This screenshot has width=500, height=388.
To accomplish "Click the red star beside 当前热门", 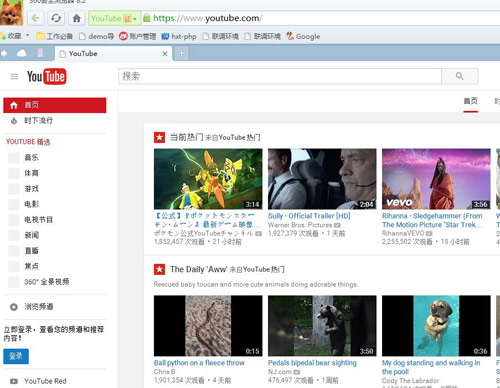I will 159,137.
